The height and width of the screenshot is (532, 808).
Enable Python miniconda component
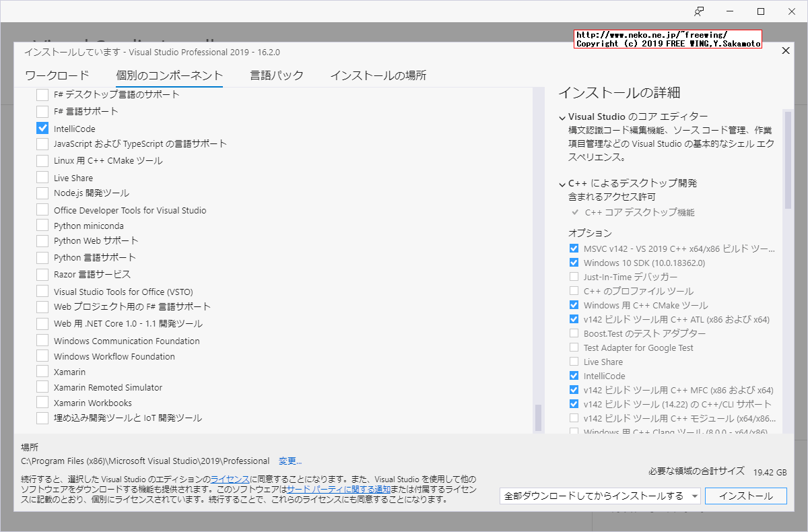coord(42,225)
